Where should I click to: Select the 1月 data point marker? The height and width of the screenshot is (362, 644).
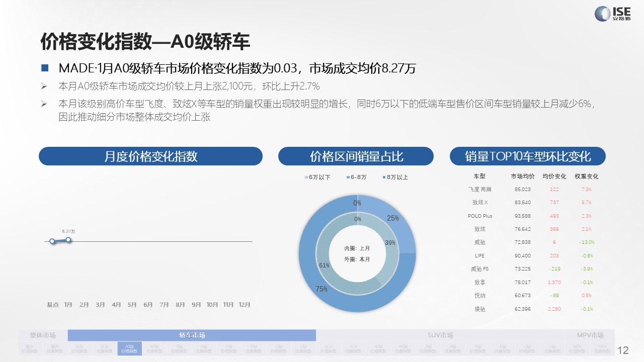68,240
